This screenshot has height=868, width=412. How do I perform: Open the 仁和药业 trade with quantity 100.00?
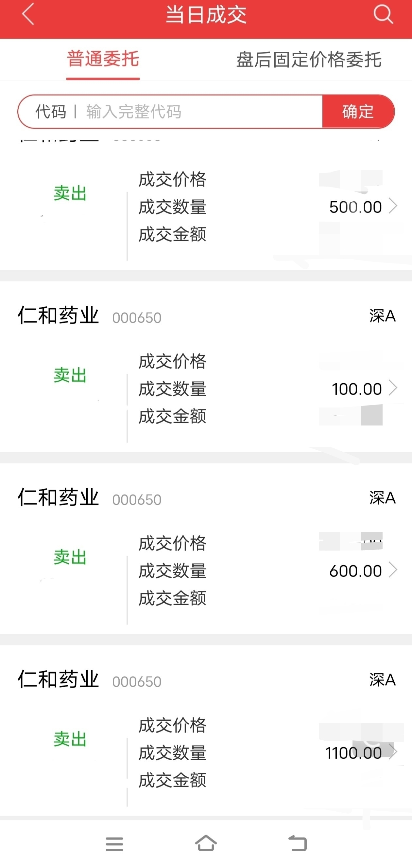point(206,373)
